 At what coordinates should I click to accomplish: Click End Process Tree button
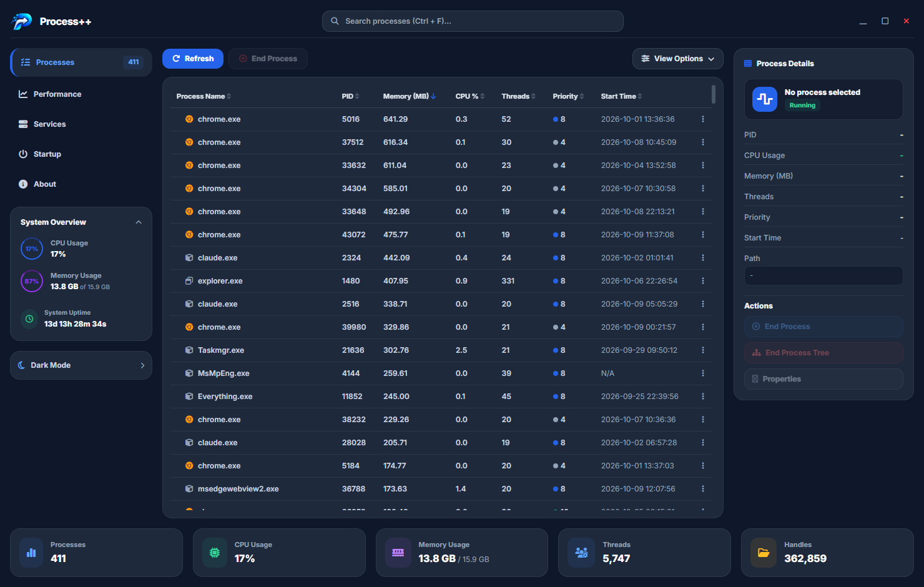(823, 353)
